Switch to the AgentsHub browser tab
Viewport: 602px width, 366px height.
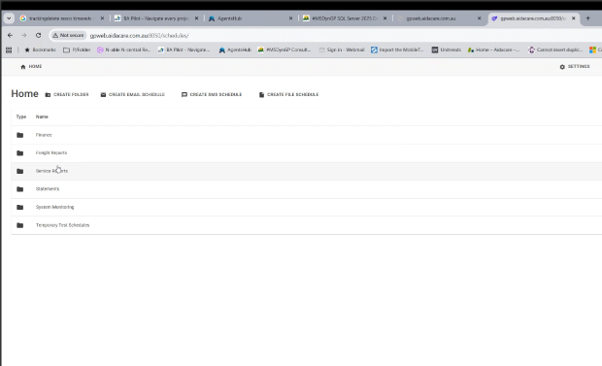pos(250,18)
